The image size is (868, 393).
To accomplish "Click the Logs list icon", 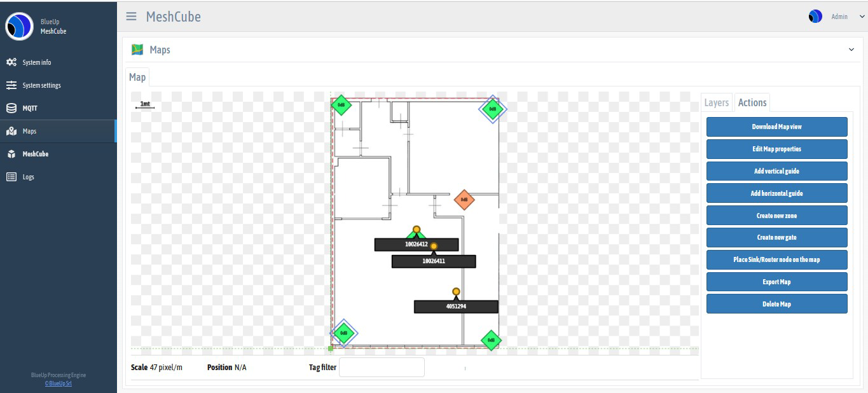I will [x=11, y=177].
